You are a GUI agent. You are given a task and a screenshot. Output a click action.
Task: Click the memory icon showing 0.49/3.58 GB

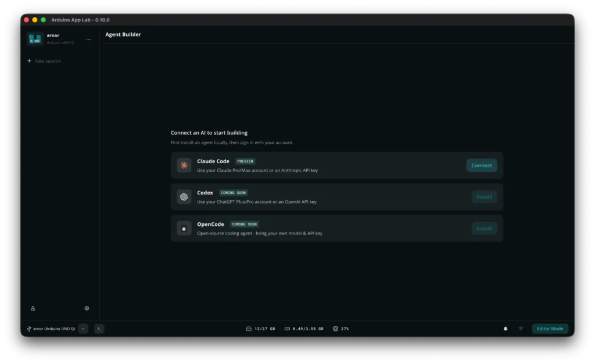point(287,329)
